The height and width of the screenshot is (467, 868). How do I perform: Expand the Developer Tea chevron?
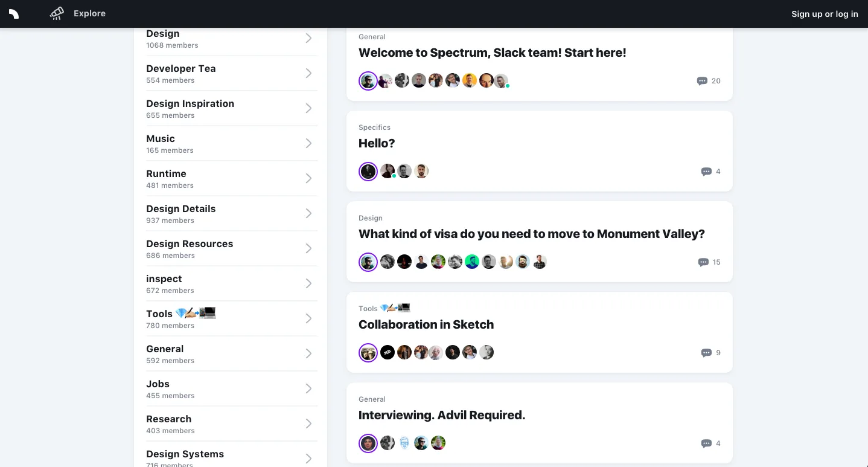[308, 73]
